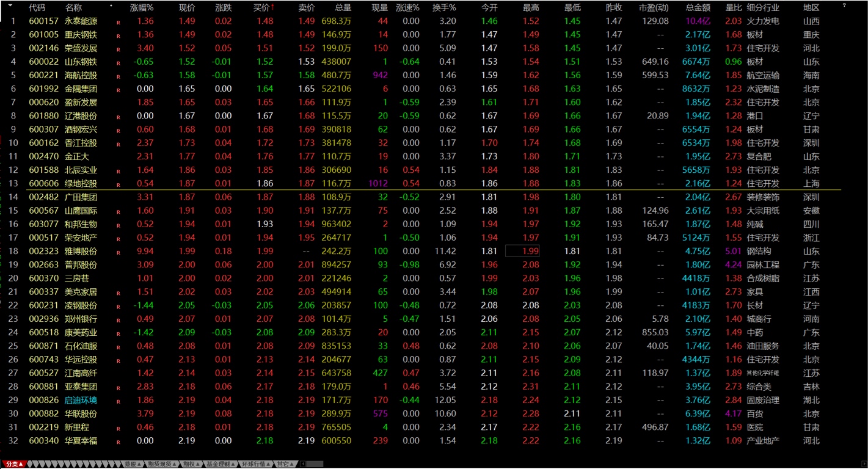This screenshot has height=469, width=868.
Task: Sort by the 换手% column header
Action: [444, 7]
